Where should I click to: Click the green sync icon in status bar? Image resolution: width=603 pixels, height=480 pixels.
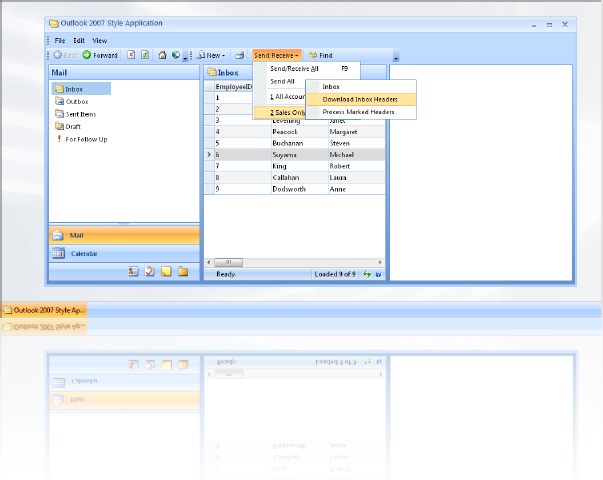click(367, 273)
